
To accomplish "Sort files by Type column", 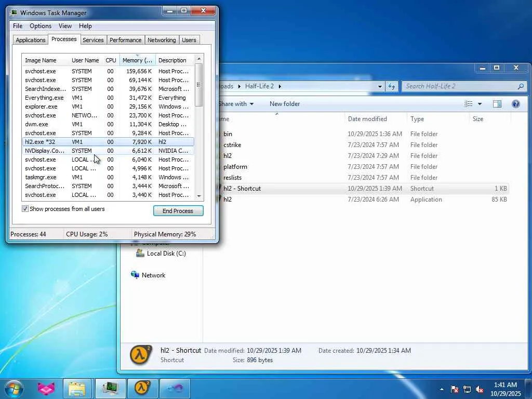I will point(417,119).
